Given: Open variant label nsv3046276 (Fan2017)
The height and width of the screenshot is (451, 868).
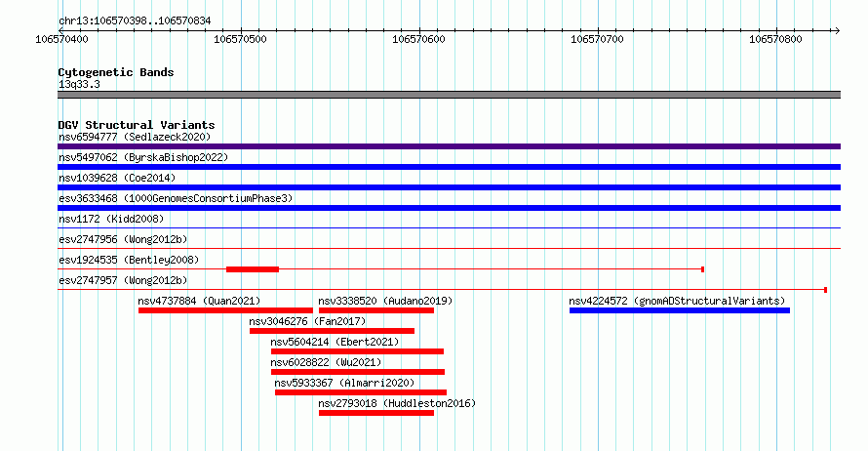Looking at the screenshot, I should (307, 321).
